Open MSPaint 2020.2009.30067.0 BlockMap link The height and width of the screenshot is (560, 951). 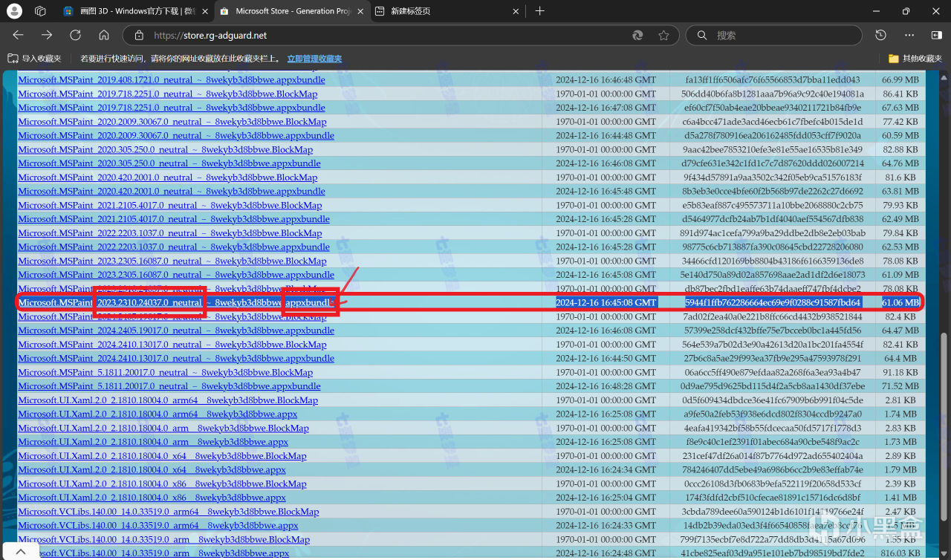coord(172,122)
